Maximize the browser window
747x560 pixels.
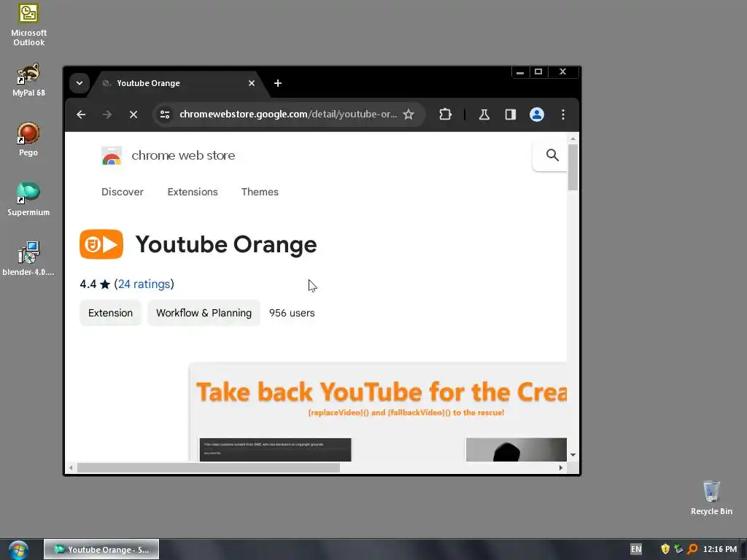538,72
